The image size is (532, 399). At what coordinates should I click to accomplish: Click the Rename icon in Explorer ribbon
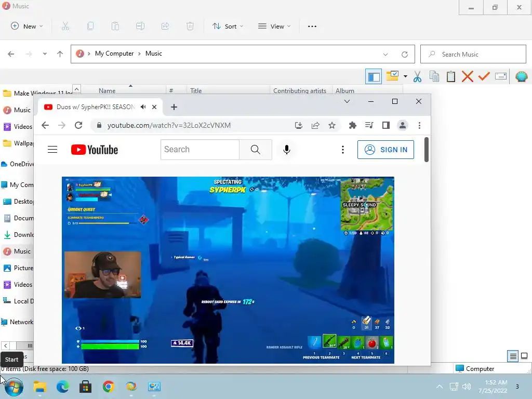coord(140,26)
